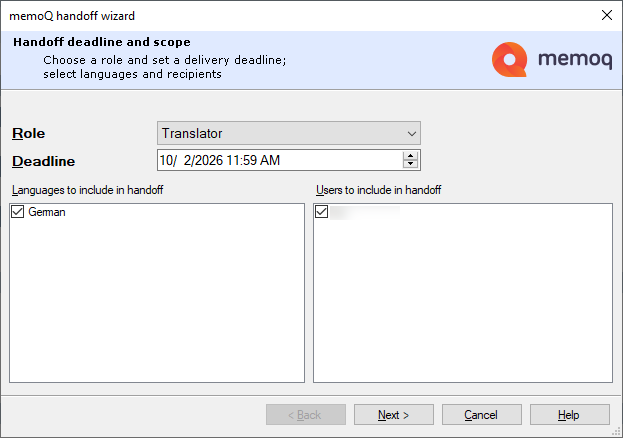Close the memoQ handoff wizard window
Screen dimensions: 623x438
607,15
